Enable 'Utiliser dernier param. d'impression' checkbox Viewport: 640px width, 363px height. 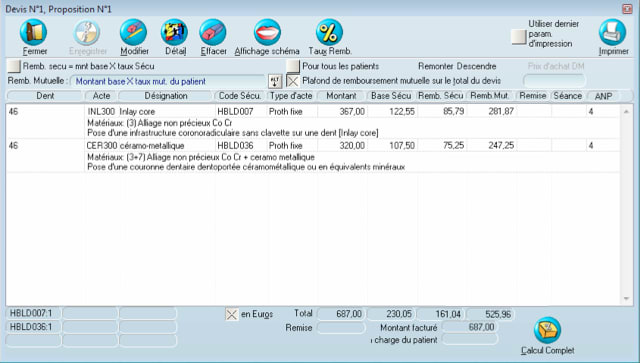(519, 37)
